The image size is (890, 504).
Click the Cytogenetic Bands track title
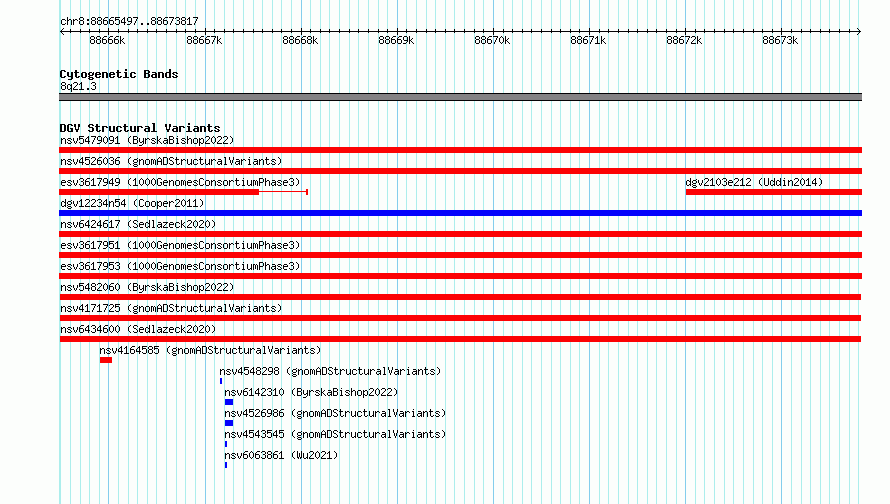point(119,74)
